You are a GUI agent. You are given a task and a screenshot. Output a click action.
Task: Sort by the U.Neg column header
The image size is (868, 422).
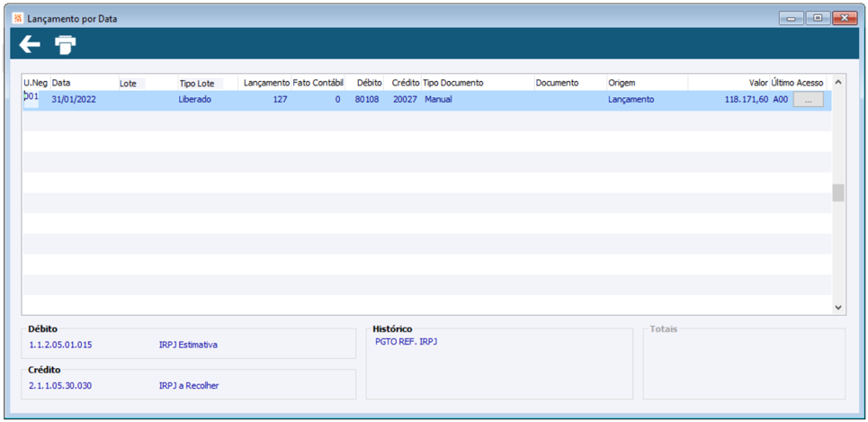[x=36, y=83]
